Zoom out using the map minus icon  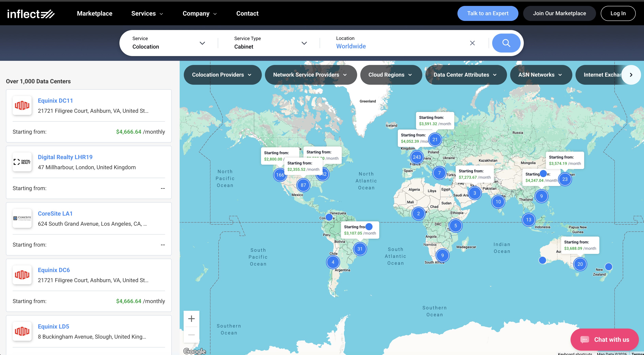(192, 335)
